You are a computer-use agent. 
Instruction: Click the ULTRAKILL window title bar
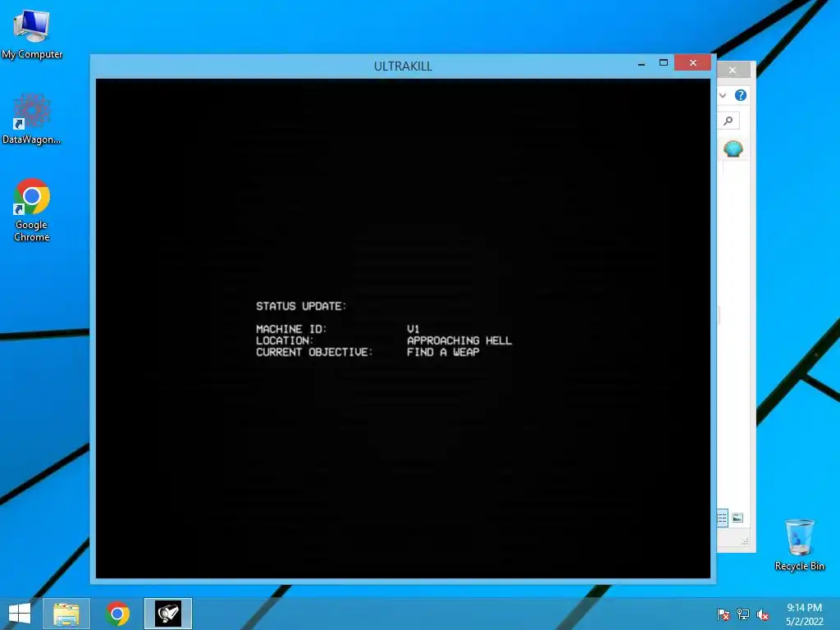pyautogui.click(x=403, y=66)
